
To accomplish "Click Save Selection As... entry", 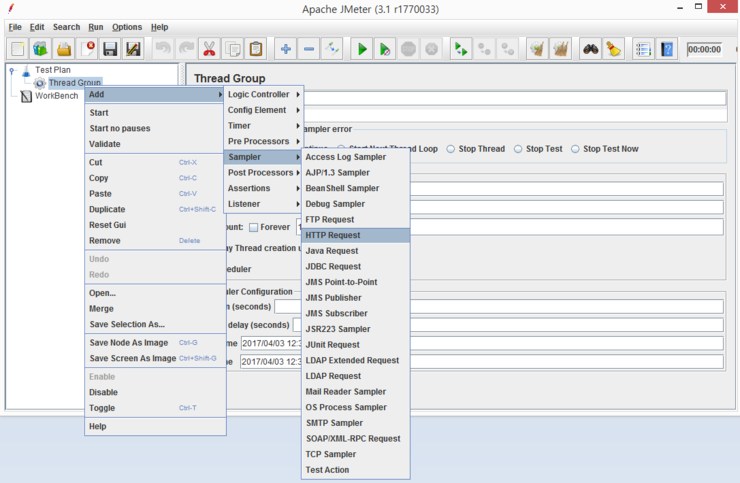I will (155, 324).
